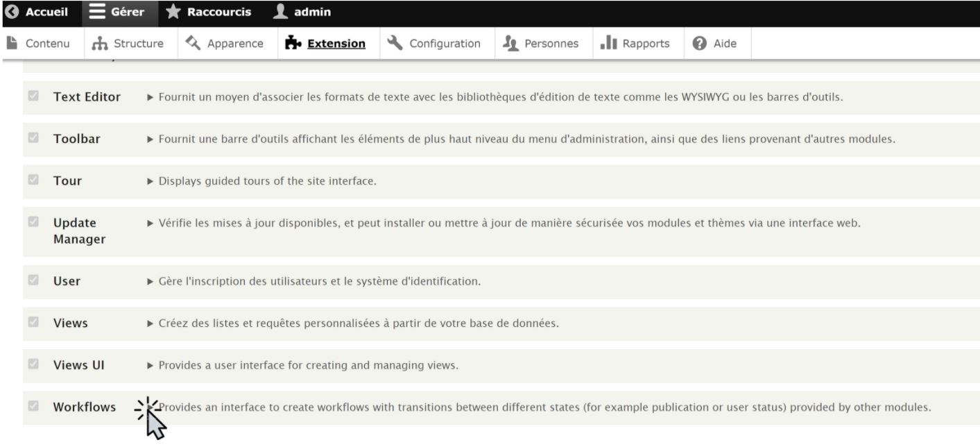980x447 pixels.
Task: Click the Configuration wrench icon
Action: coord(395,43)
